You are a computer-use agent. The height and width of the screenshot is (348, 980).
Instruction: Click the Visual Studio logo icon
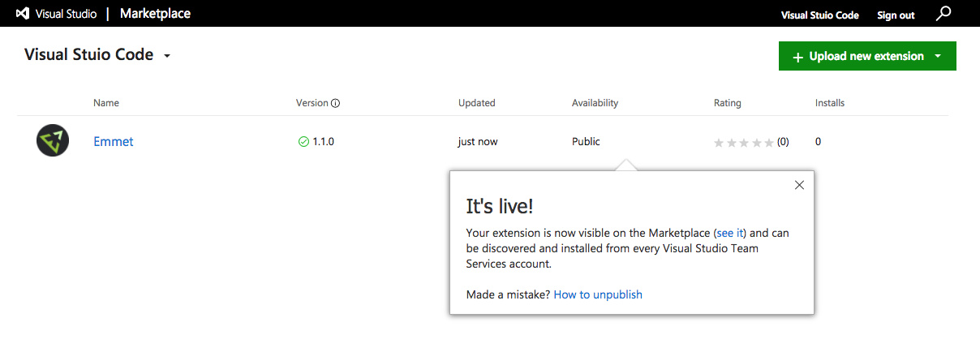click(x=23, y=14)
